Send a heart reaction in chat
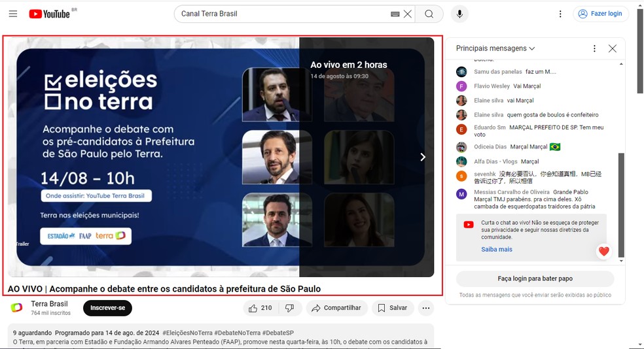Image resolution: width=644 pixels, height=349 pixels. pos(603,251)
